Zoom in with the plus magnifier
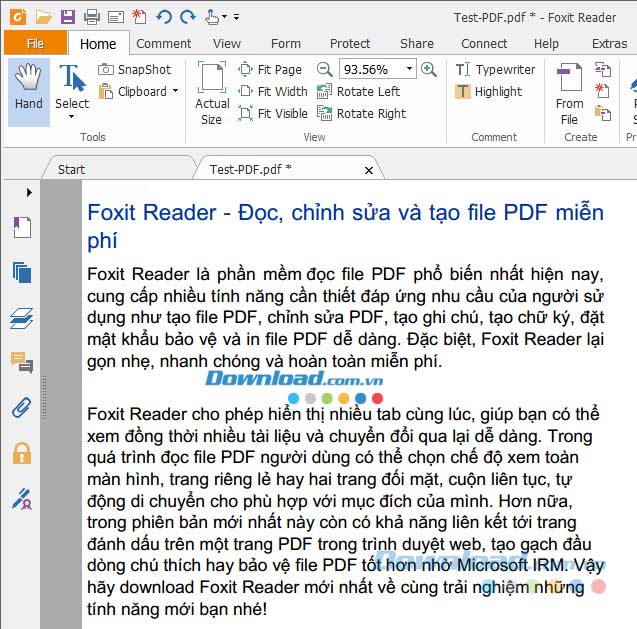Viewport: 637px width, 629px height. [x=429, y=69]
